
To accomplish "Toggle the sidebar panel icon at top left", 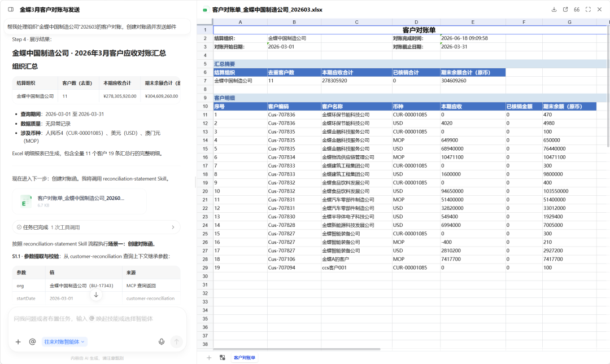I will (11, 10).
